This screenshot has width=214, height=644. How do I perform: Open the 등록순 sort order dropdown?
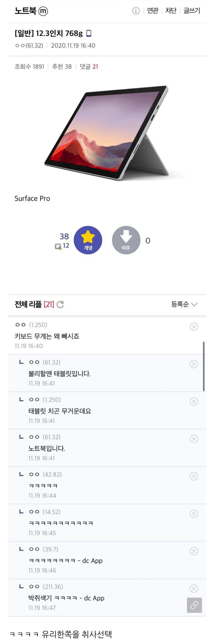coord(184,304)
